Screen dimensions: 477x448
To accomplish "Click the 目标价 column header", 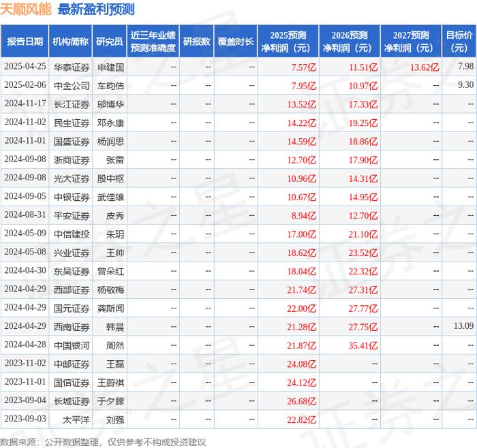I will click(x=459, y=42).
